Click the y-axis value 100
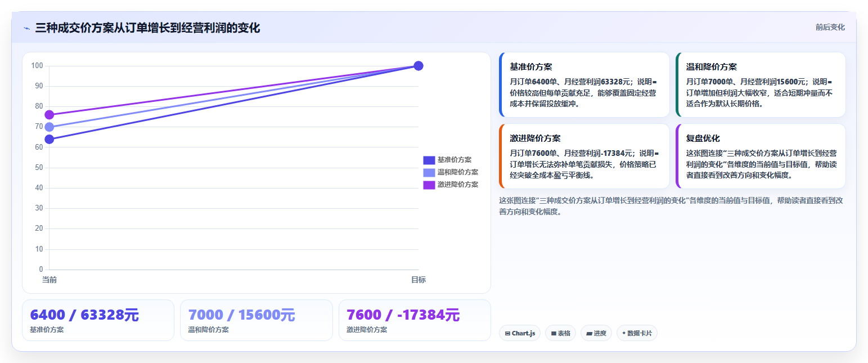The image size is (868, 363). [x=37, y=66]
